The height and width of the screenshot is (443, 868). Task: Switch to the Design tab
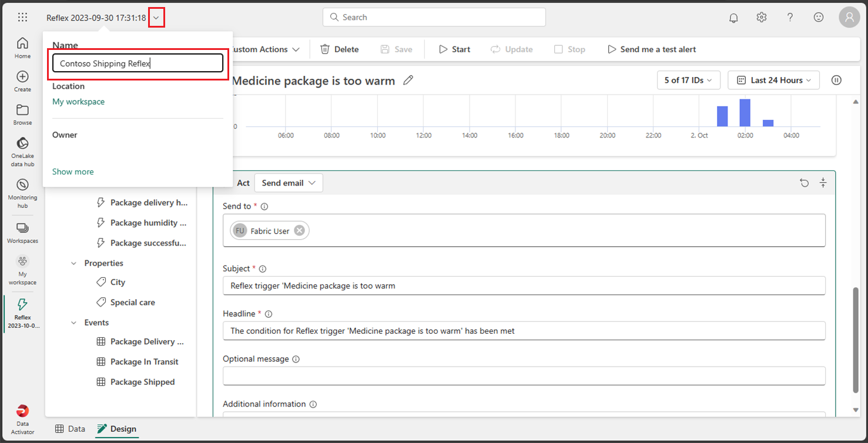pos(117,429)
